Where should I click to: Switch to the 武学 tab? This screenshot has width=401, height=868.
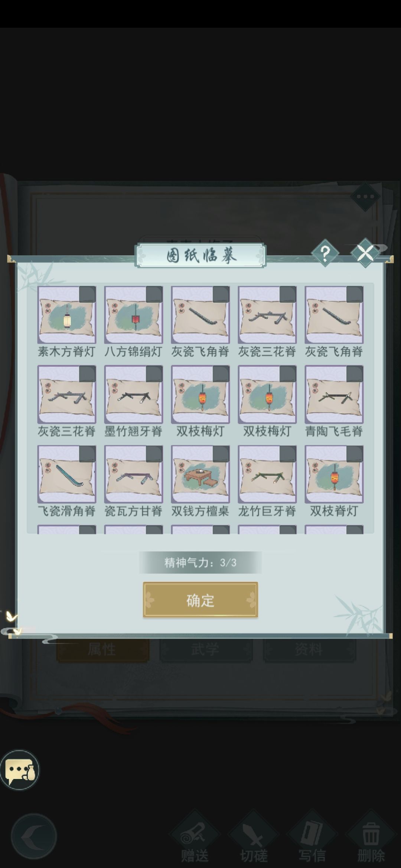(x=206, y=650)
